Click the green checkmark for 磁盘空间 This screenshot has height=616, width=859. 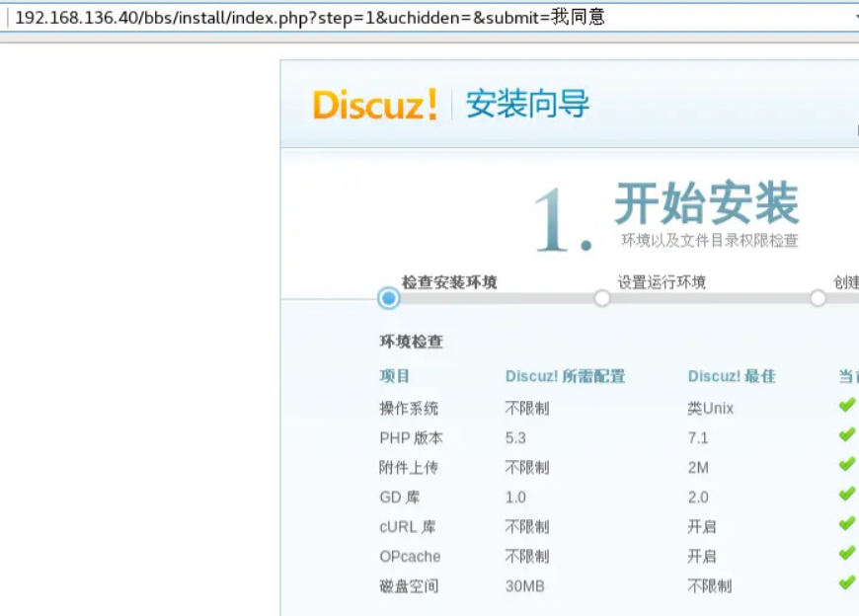847,582
